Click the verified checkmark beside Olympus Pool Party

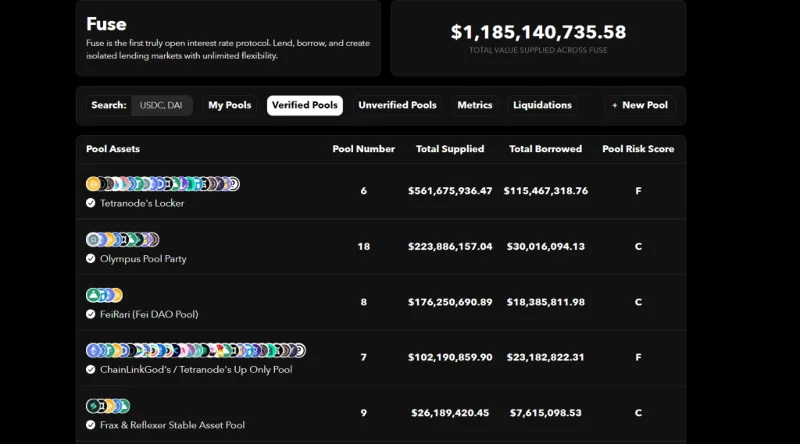point(91,259)
